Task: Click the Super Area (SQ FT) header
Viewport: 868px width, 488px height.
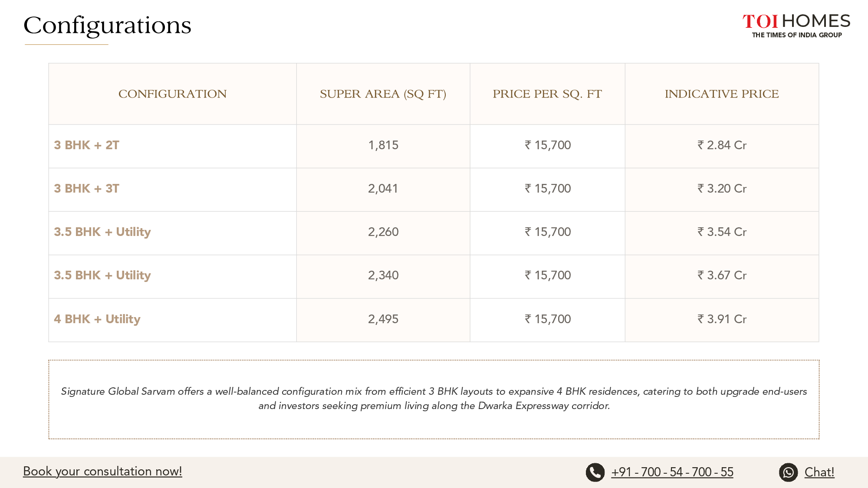Action: point(383,94)
